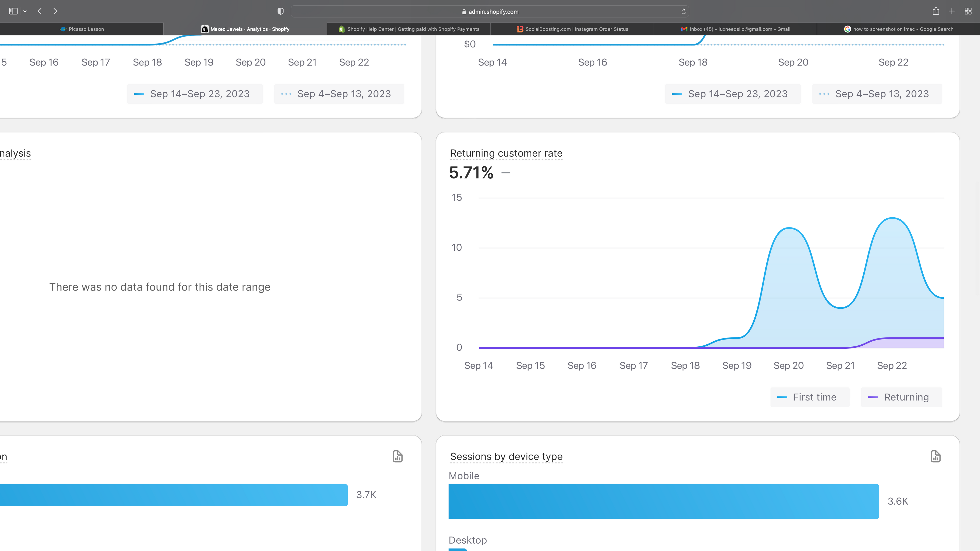Switch to Picasso Lesson tab
This screenshot has width=980, height=551.
tap(82, 29)
